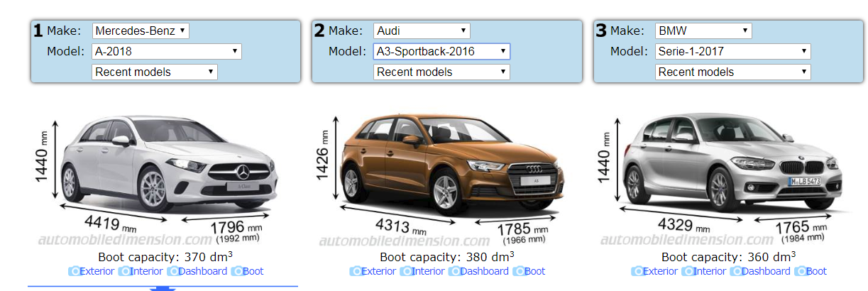Click camera icon beside Mercedes Exterior link
This screenshot has width=868, height=291.
(x=74, y=271)
